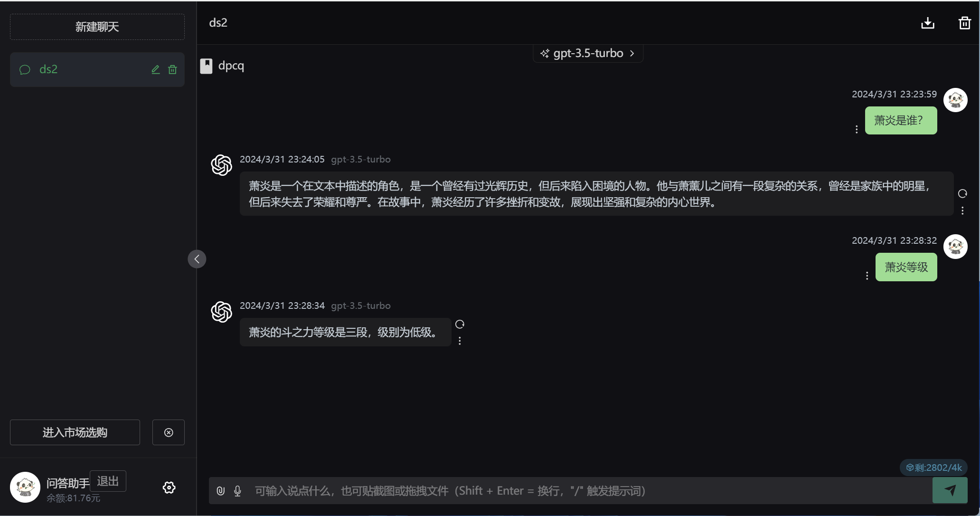The height and width of the screenshot is (516, 980).
Task: Open the settings gear icon
Action: coord(169,487)
